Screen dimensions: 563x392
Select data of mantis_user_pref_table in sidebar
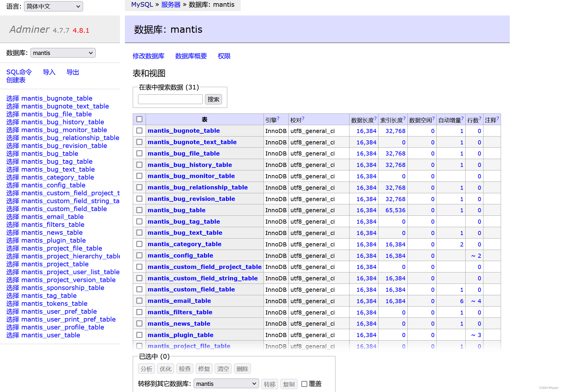coord(13,311)
